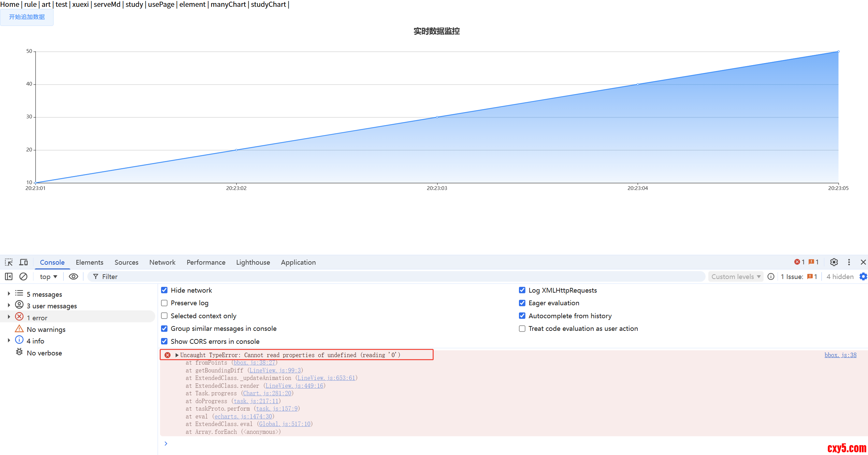868x455 pixels.
Task: Open the LineView.js:99:3 source link
Action: point(275,370)
